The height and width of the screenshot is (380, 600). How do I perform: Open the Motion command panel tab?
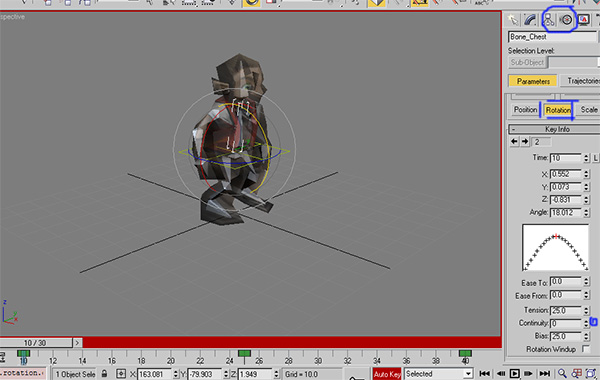566,20
